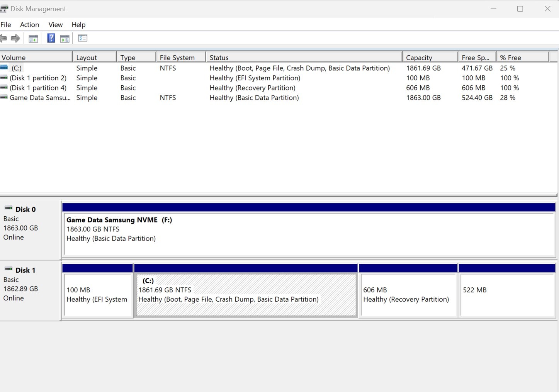Image resolution: width=559 pixels, height=392 pixels.
Task: Open the File menu
Action: (x=6, y=25)
